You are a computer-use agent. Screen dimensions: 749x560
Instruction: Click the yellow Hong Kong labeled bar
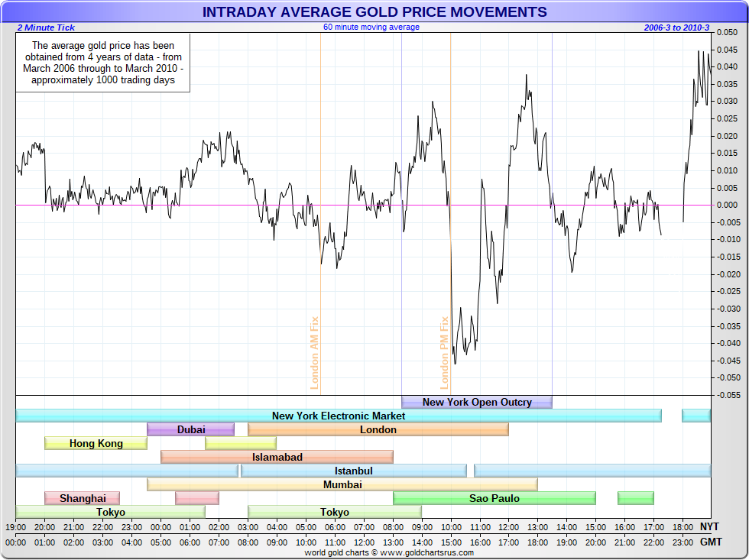pyautogui.click(x=96, y=444)
